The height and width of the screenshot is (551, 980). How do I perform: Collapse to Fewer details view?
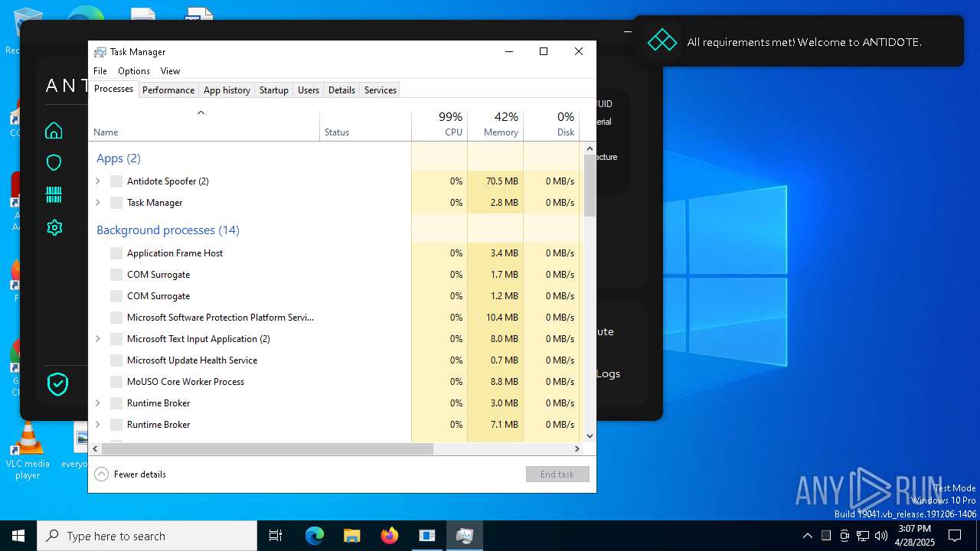130,474
